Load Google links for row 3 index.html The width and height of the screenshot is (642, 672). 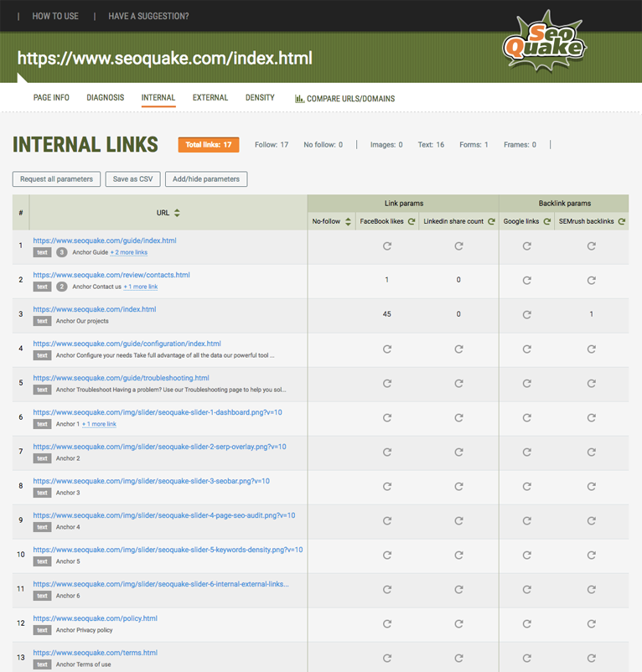[x=526, y=314]
